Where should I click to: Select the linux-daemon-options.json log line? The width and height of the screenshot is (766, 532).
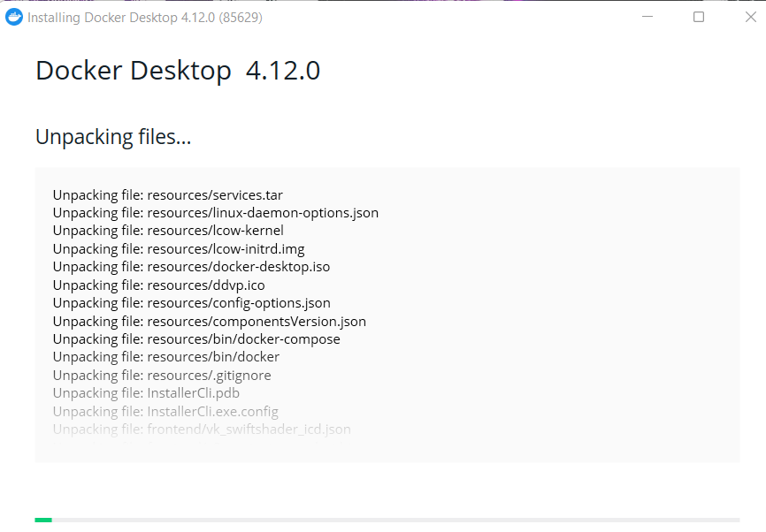click(216, 213)
